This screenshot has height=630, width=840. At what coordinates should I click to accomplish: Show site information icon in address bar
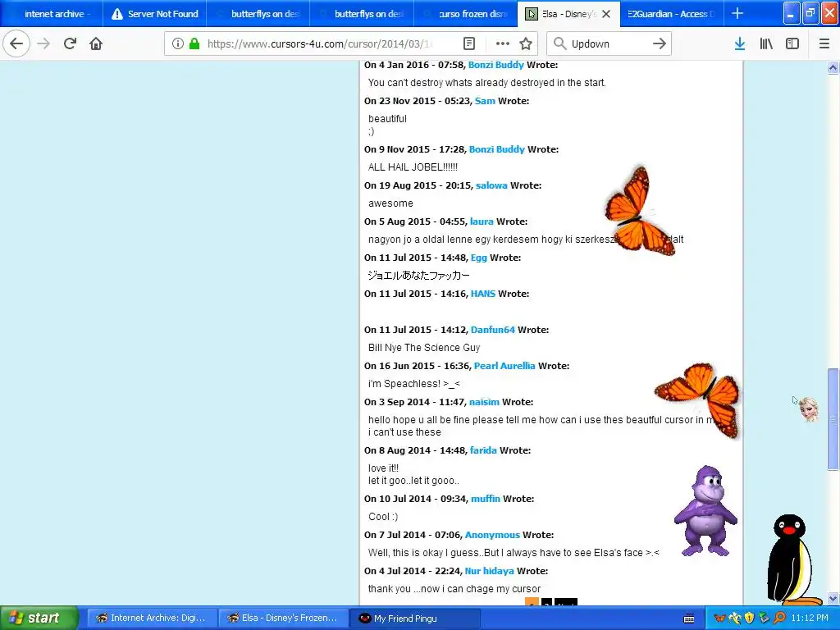[x=178, y=43]
